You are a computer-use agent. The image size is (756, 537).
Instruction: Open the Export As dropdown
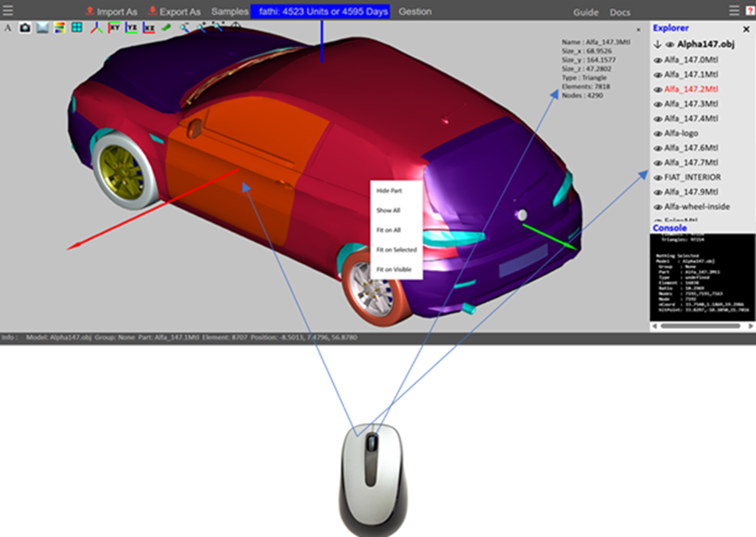pyautogui.click(x=174, y=11)
